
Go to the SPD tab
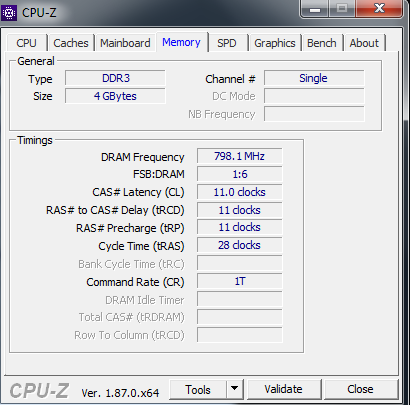[x=227, y=43]
